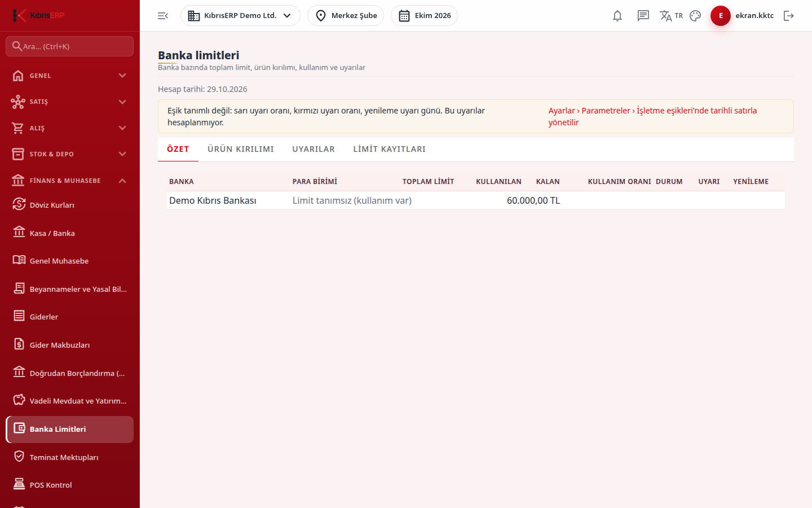Switch to the UYARILAR tab
Viewport: 812px width, 508px height.
tap(314, 149)
